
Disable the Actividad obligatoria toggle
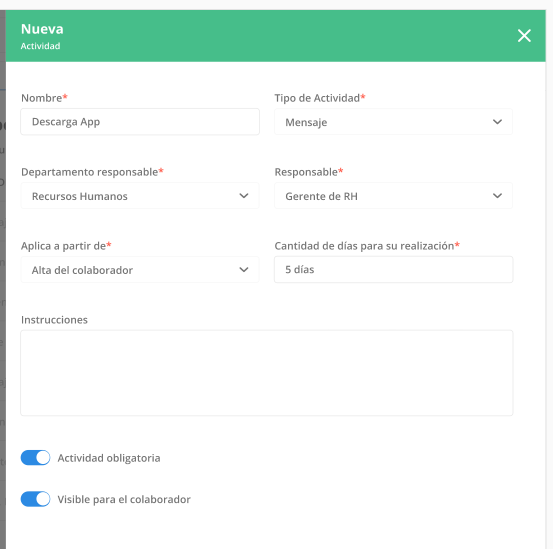pyautogui.click(x=35, y=458)
